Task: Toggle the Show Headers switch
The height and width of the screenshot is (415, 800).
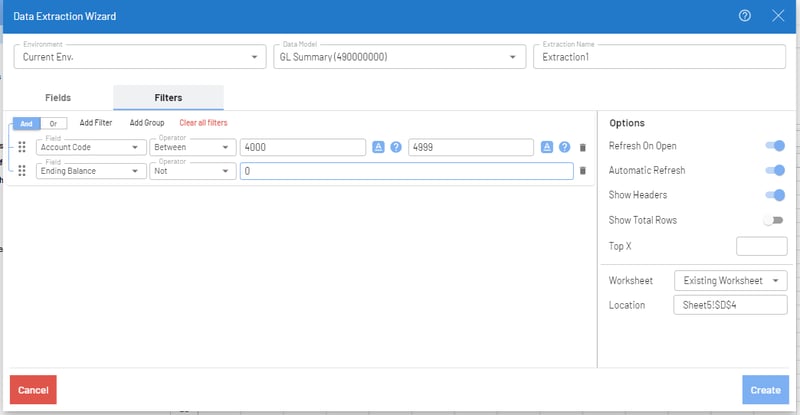Action: (x=774, y=196)
